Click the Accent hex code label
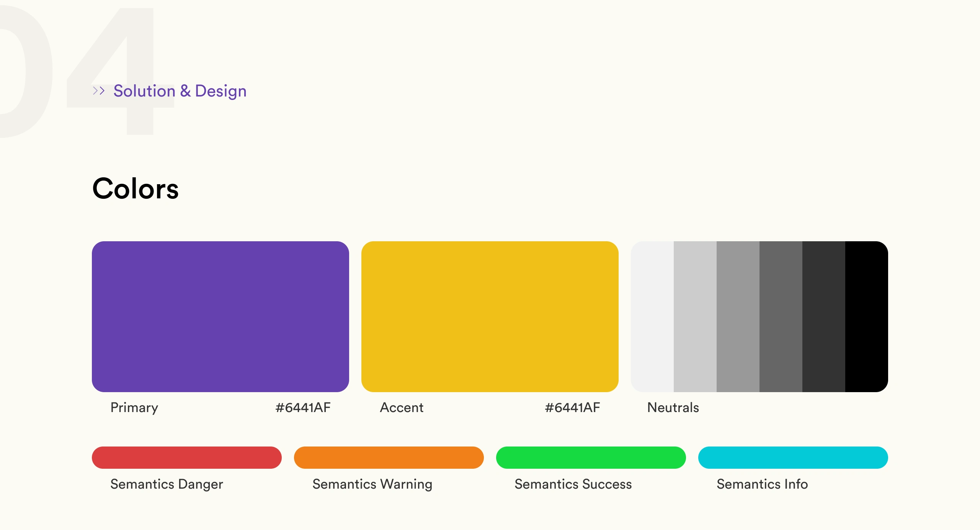This screenshot has width=980, height=530. (572, 407)
